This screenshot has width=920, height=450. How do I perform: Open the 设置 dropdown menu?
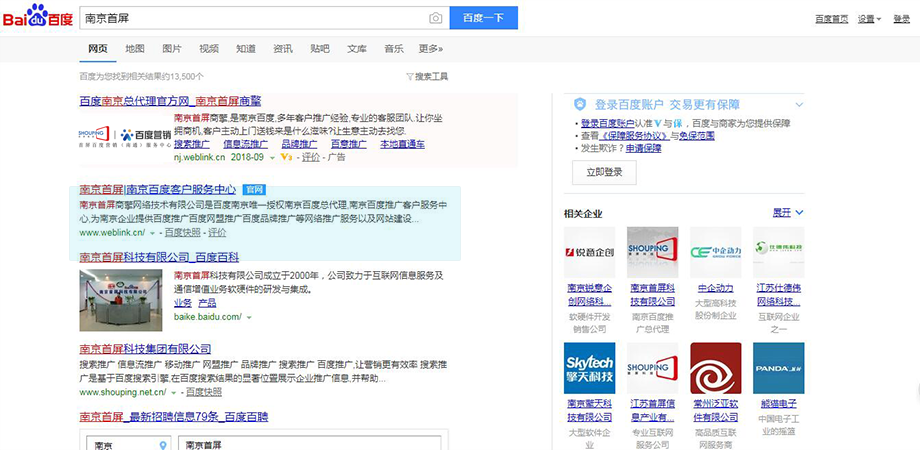[x=870, y=19]
